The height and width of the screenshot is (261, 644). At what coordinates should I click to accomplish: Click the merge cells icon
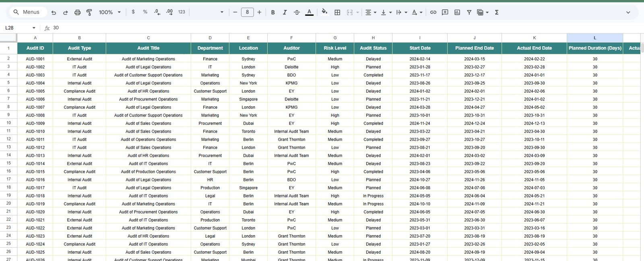[x=350, y=12]
